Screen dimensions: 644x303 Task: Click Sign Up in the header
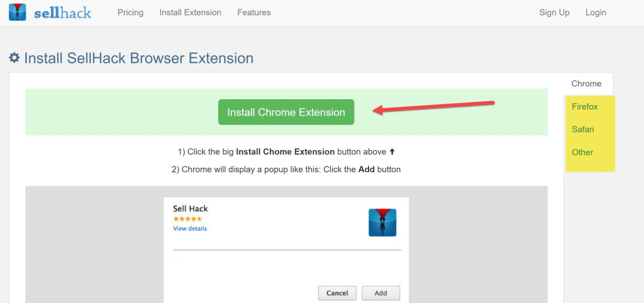pos(554,13)
